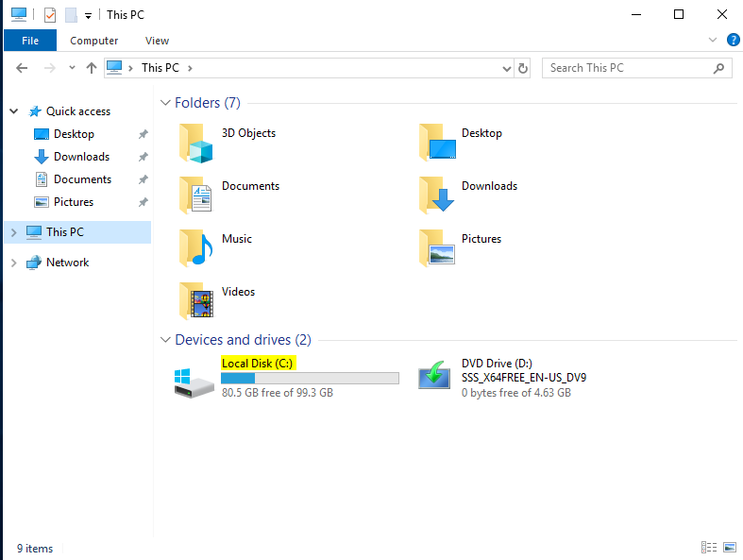Unpin Downloads via its pin icon

coord(144,157)
